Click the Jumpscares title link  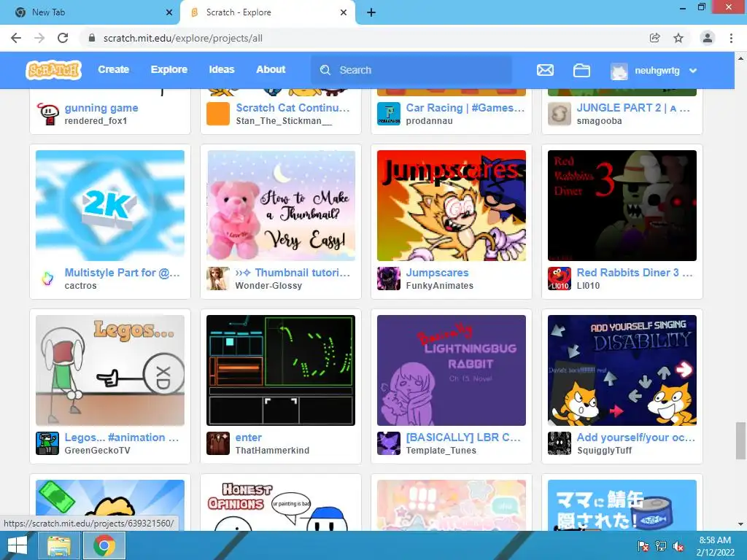point(438,273)
